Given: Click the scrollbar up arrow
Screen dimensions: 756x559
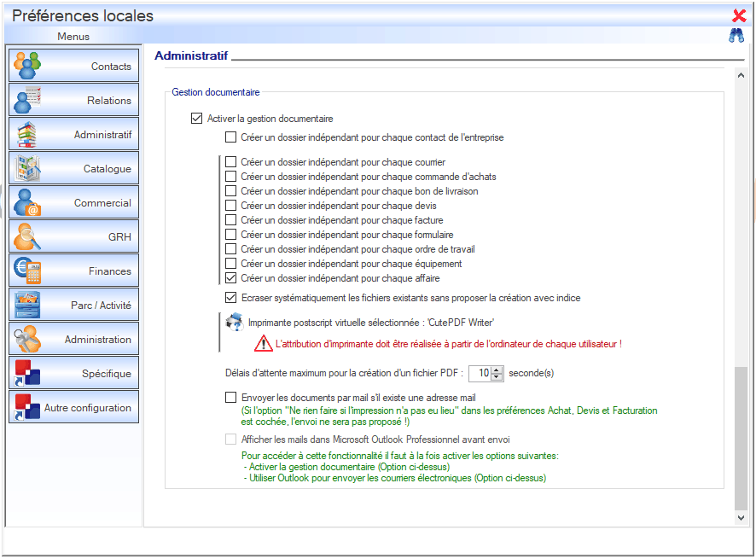Looking at the screenshot, I should coord(741,75).
